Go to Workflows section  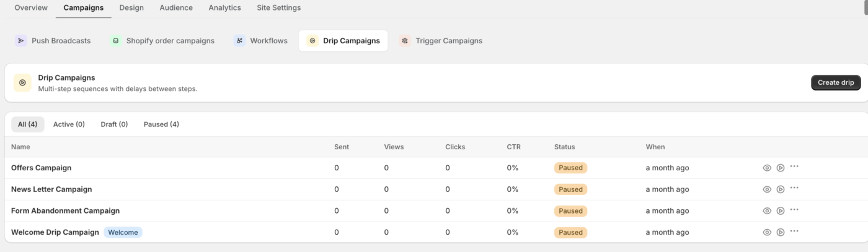pos(261,40)
